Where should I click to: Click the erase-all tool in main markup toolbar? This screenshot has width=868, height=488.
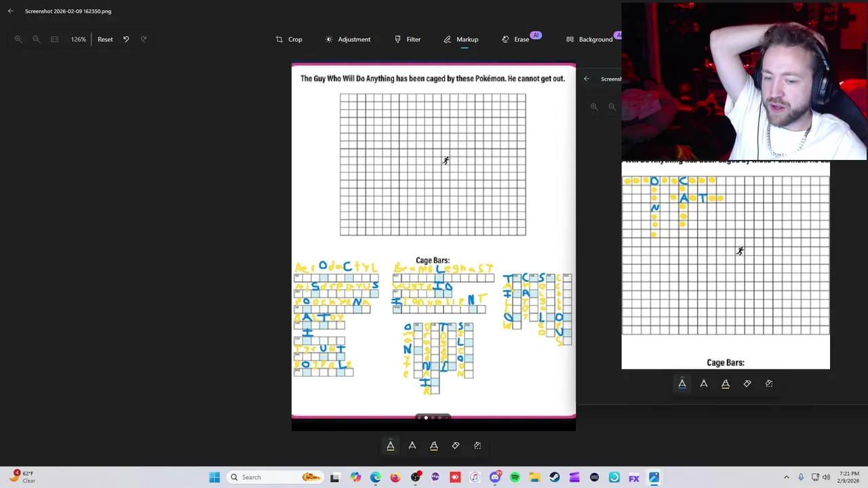click(477, 445)
